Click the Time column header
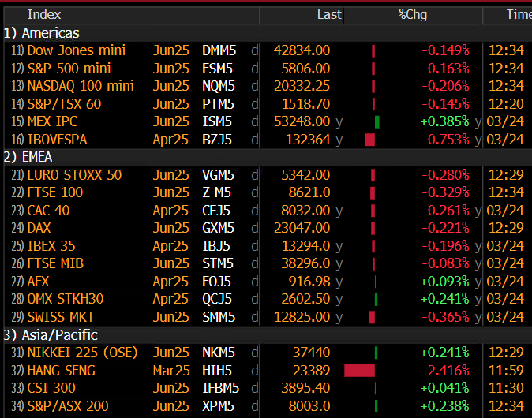Image resolution: width=532 pixels, height=418 pixels. click(519, 15)
